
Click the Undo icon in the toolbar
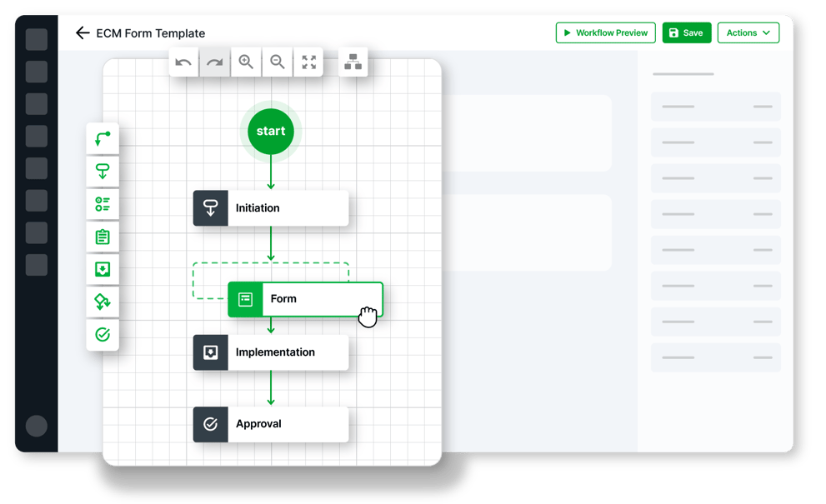(x=183, y=61)
